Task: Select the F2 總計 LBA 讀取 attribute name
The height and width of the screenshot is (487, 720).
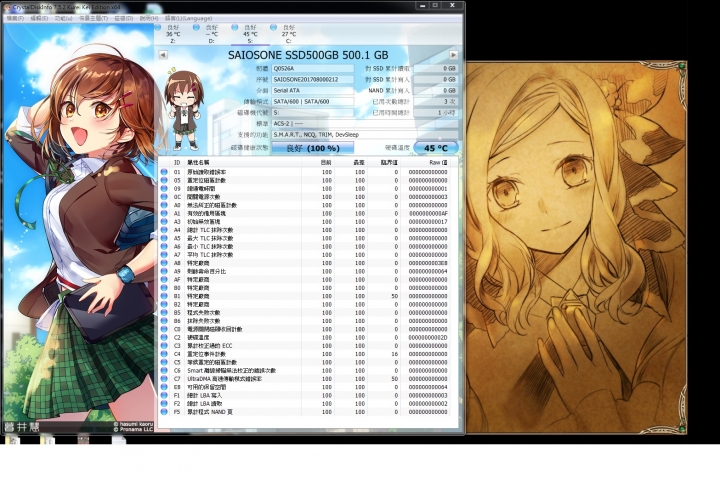Action: pyautogui.click(x=205, y=403)
